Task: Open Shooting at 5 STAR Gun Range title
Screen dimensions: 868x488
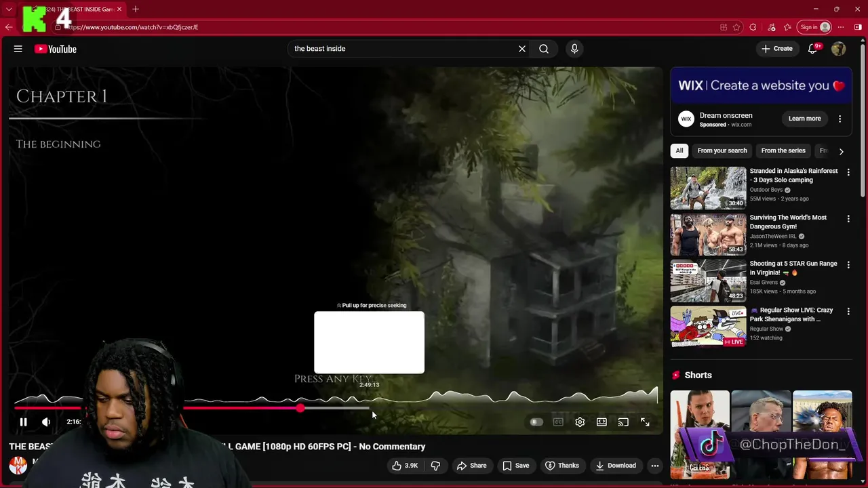Action: (x=793, y=268)
